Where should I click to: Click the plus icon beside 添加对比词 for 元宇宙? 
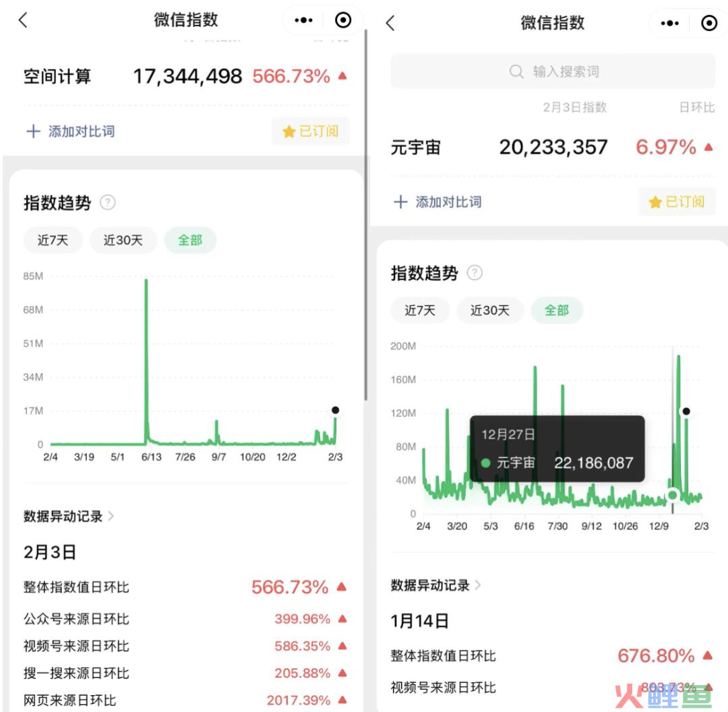400,202
